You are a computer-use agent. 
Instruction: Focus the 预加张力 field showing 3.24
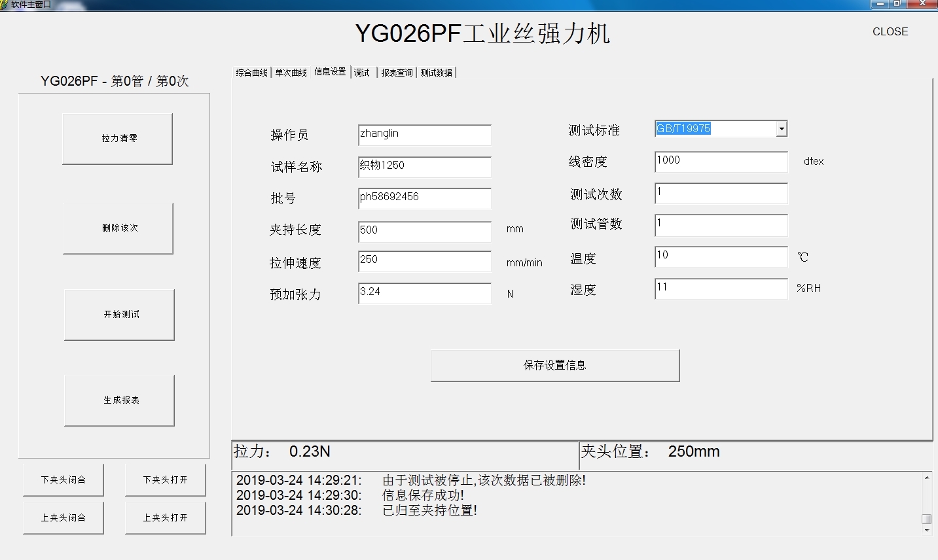(x=425, y=293)
